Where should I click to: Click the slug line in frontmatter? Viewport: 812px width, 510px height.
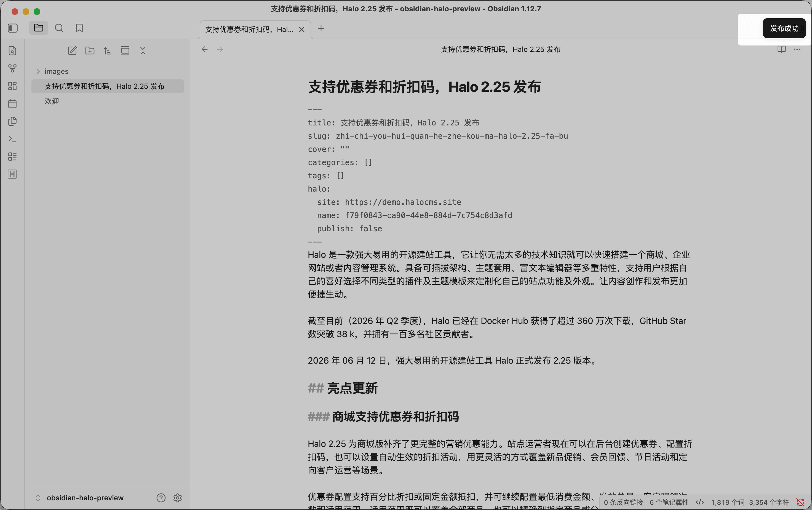tap(438, 136)
